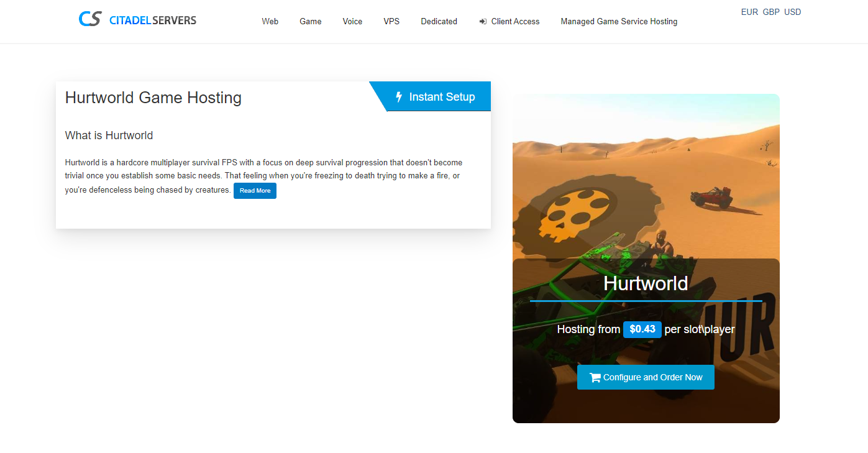Open the VPS menu
This screenshot has height=453, width=868.
click(x=391, y=21)
